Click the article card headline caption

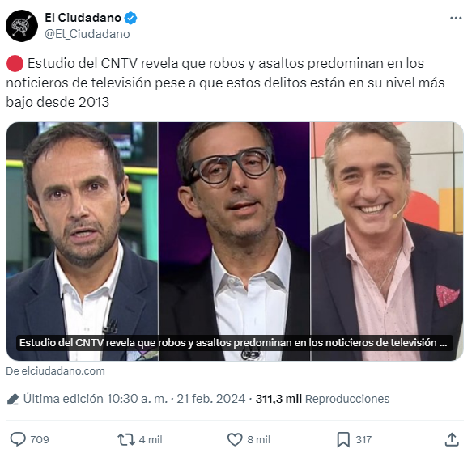tap(233, 342)
